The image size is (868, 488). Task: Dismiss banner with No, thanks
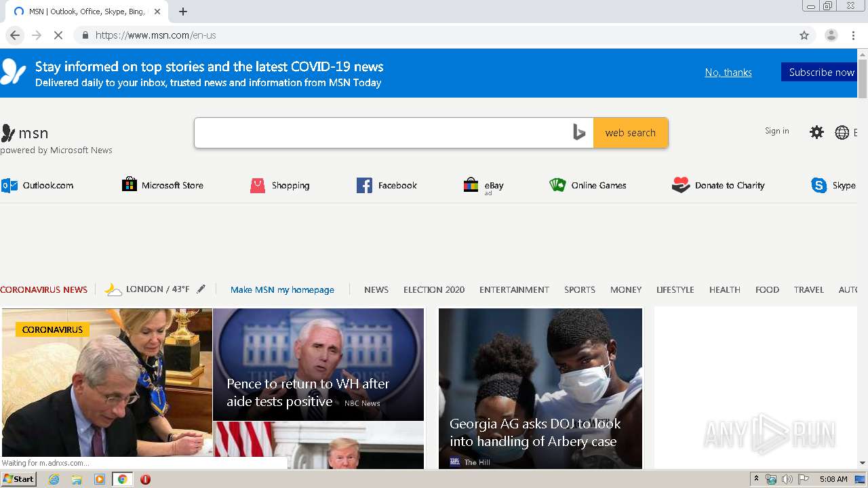coord(728,73)
